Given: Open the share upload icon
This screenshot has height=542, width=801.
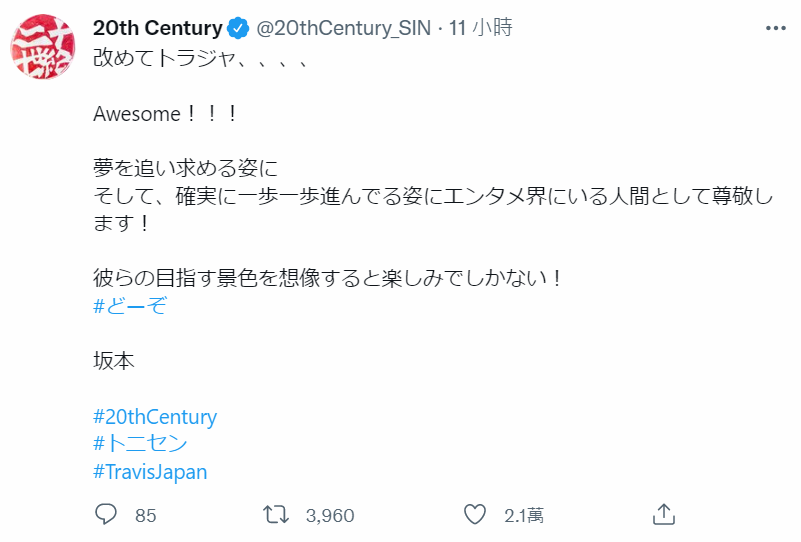Looking at the screenshot, I should [664, 514].
